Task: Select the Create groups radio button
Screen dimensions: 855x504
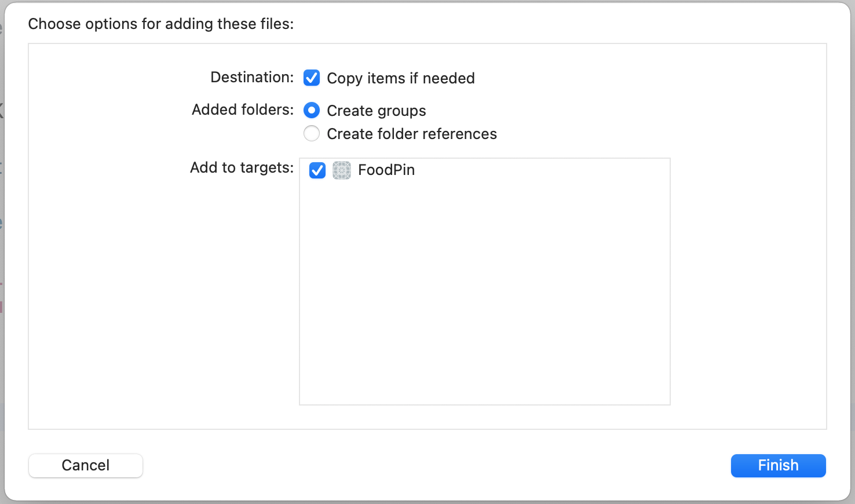Action: pyautogui.click(x=312, y=110)
